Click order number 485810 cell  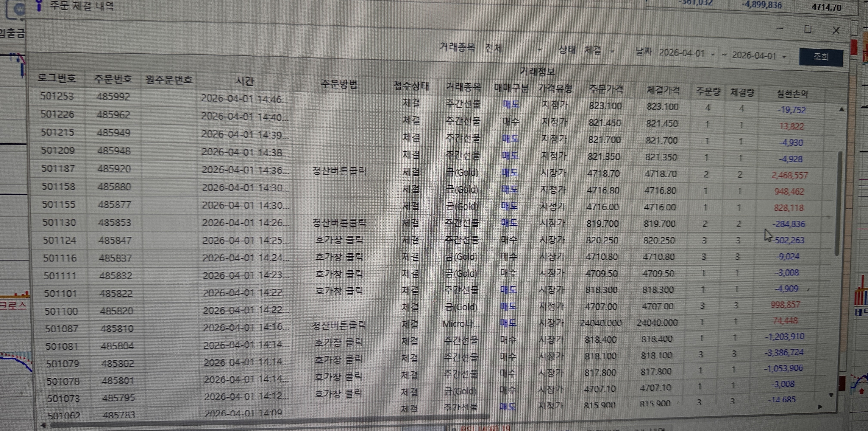point(117,328)
